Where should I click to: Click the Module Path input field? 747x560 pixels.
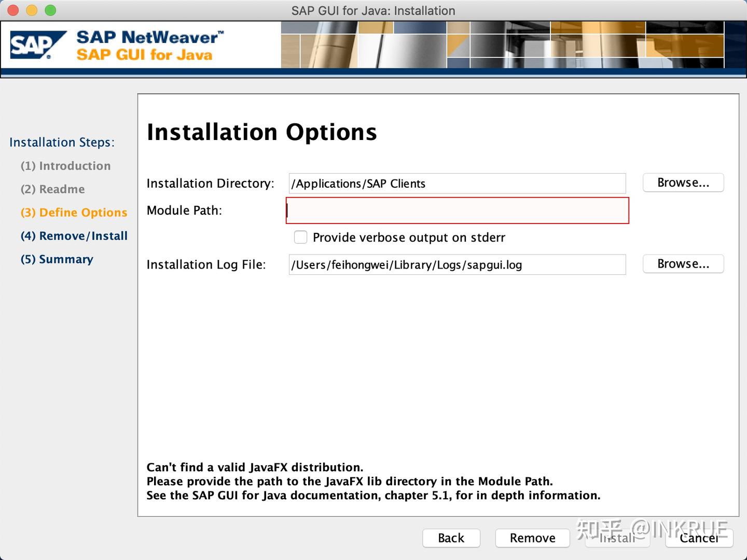457,211
